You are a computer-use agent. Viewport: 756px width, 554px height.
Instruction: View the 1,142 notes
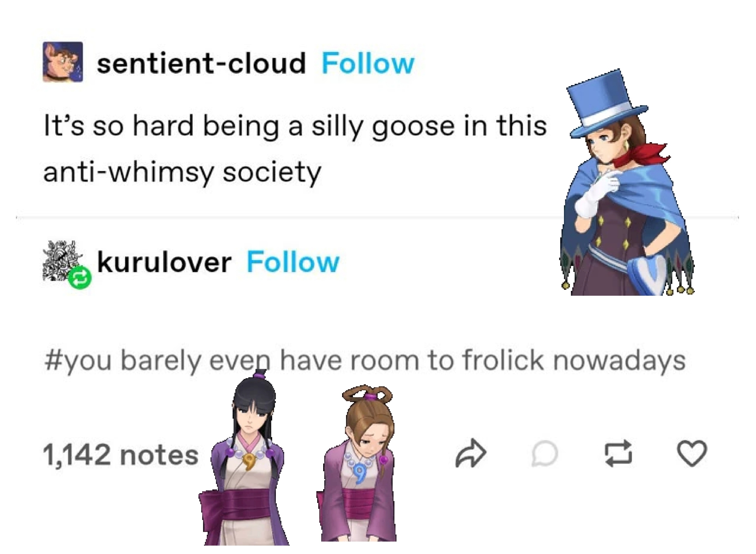click(121, 455)
